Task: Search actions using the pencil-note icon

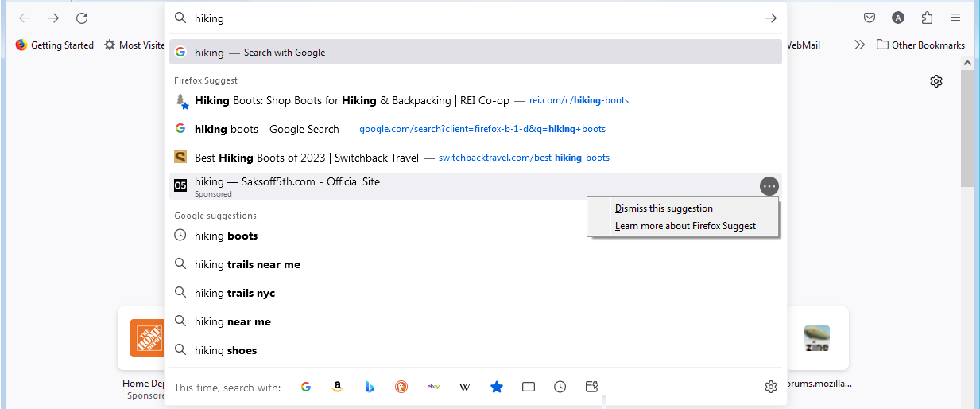Action: [592, 387]
